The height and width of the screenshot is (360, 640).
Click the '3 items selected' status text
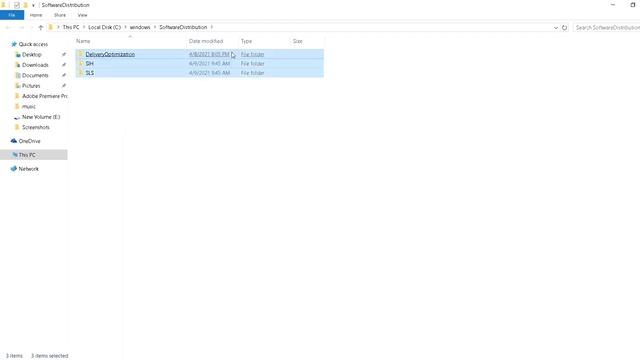[49, 356]
